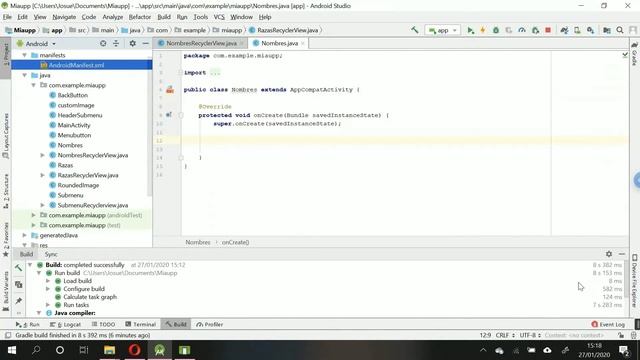Open the Build menu
Screen dimensions: 640x360
point(164,17)
